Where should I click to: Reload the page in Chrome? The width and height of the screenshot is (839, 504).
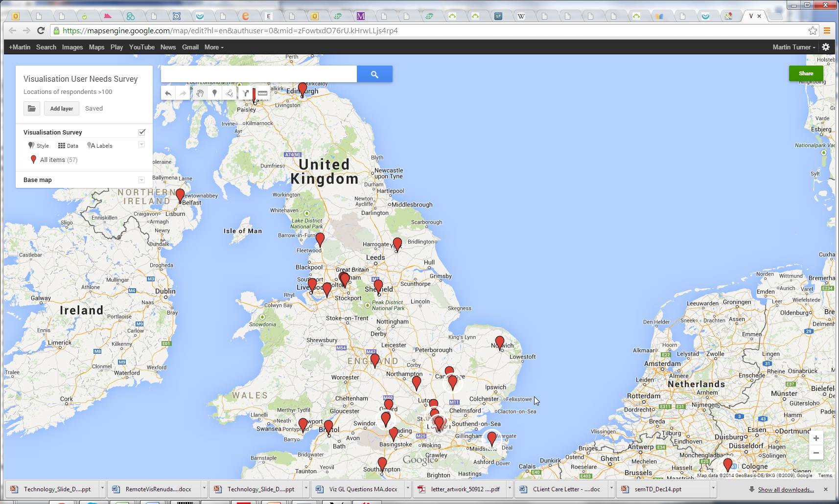point(41,30)
